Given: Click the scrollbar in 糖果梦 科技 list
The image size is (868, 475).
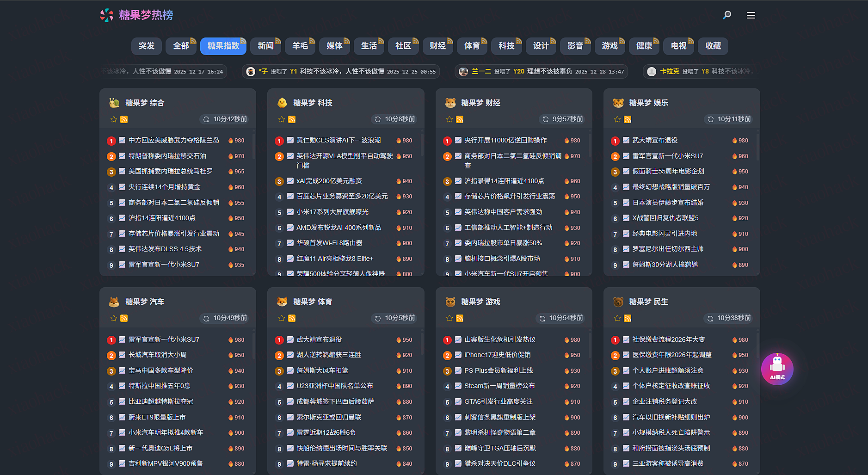Looking at the screenshot, I should coord(422,148).
